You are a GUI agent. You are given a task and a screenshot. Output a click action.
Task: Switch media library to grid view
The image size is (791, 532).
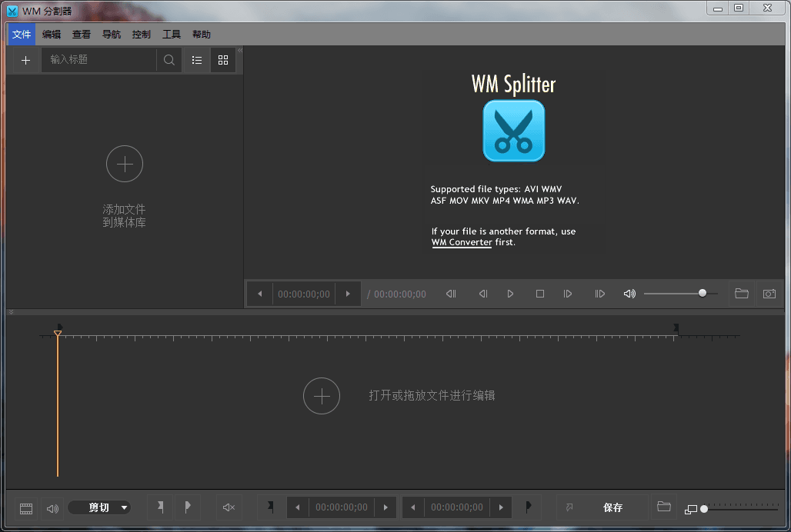[x=223, y=60]
